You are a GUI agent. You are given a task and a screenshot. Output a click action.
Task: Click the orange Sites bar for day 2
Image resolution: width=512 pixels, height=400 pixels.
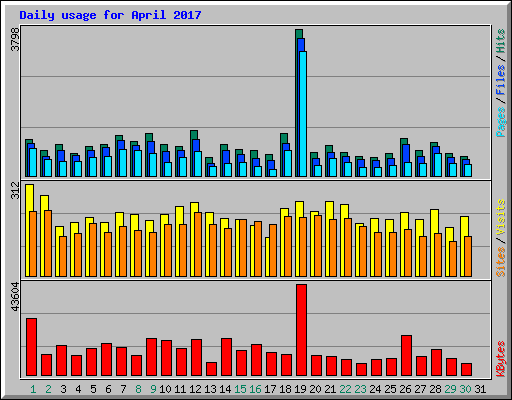(x=48, y=243)
